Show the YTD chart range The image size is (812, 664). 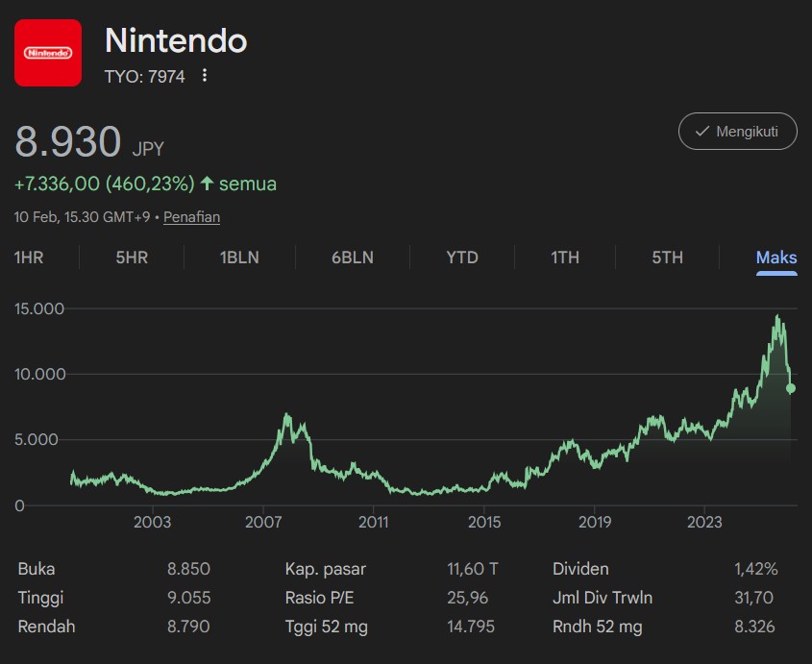click(462, 258)
